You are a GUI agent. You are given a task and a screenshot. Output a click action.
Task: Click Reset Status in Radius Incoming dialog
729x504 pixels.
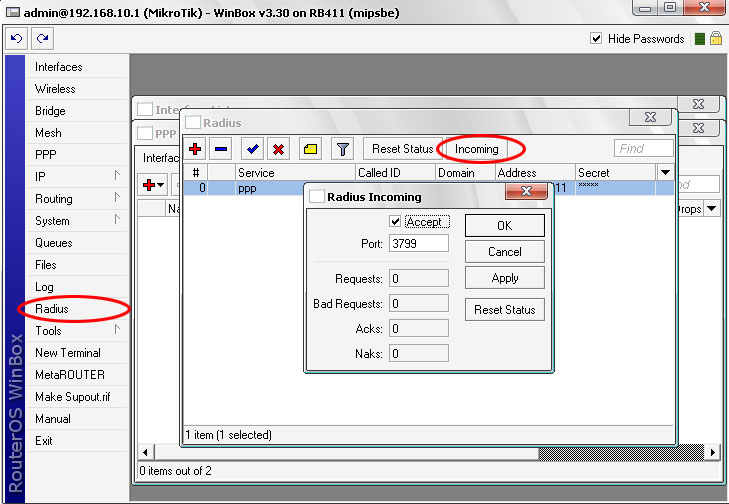pos(504,310)
